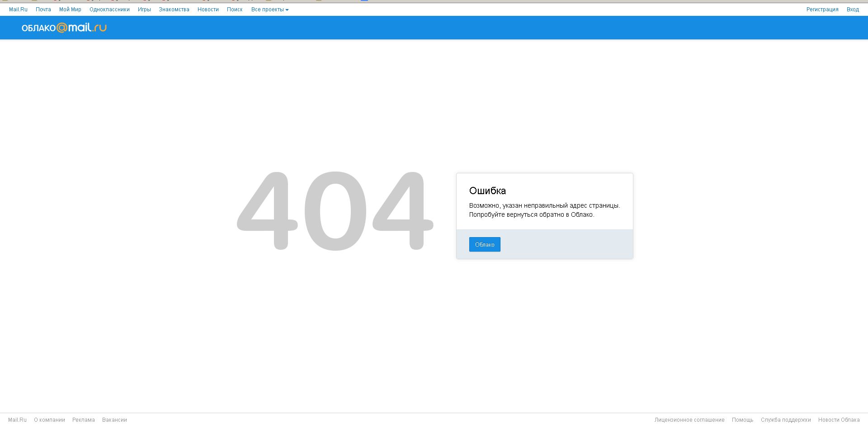Open Мой Мир from the top bar
868x424 pixels.
coord(70,10)
